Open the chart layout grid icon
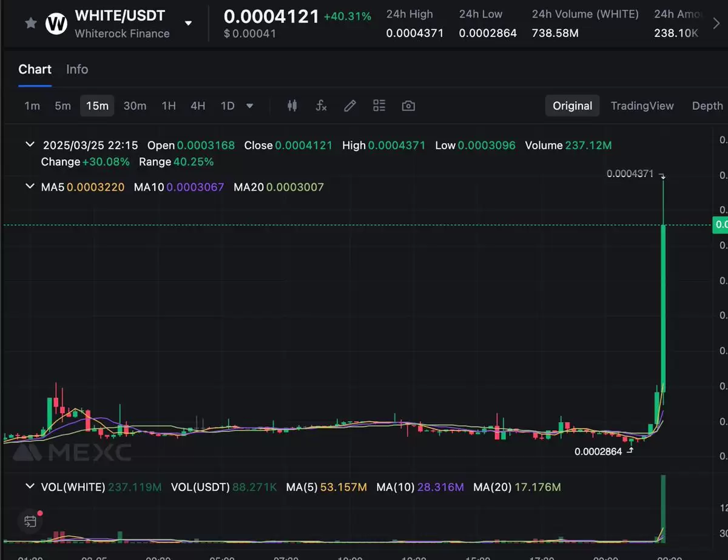This screenshot has height=560, width=728. click(379, 106)
